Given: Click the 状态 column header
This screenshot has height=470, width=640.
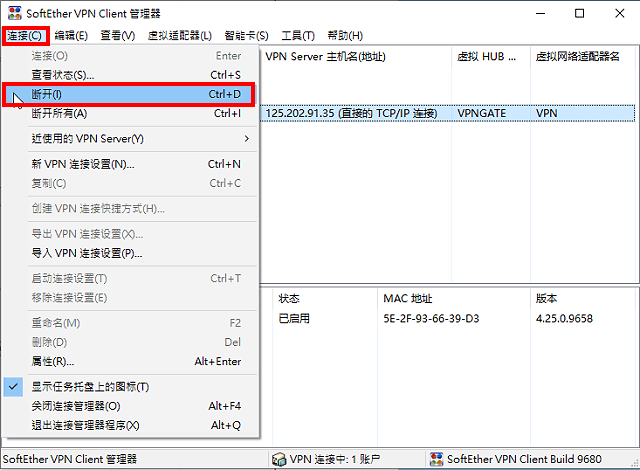Looking at the screenshot, I should tap(325, 299).
